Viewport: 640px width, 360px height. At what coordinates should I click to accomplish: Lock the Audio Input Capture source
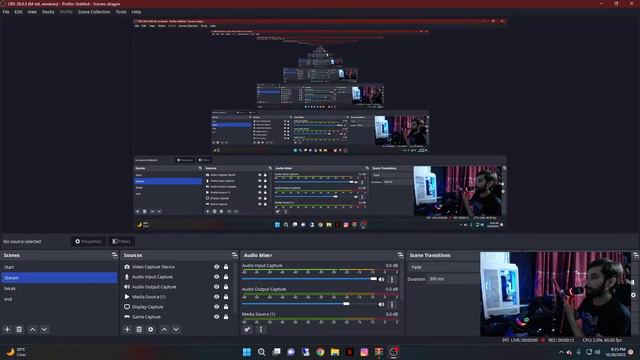coord(226,277)
